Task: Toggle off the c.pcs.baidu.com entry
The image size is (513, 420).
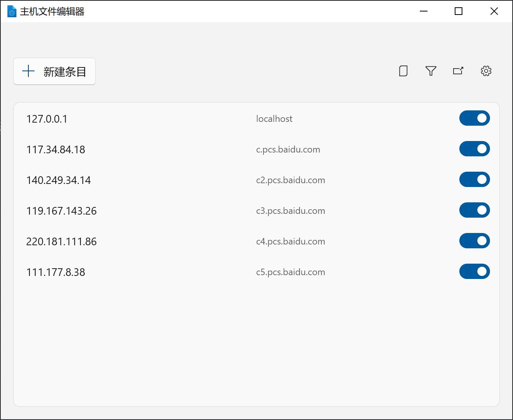Action: pos(474,149)
